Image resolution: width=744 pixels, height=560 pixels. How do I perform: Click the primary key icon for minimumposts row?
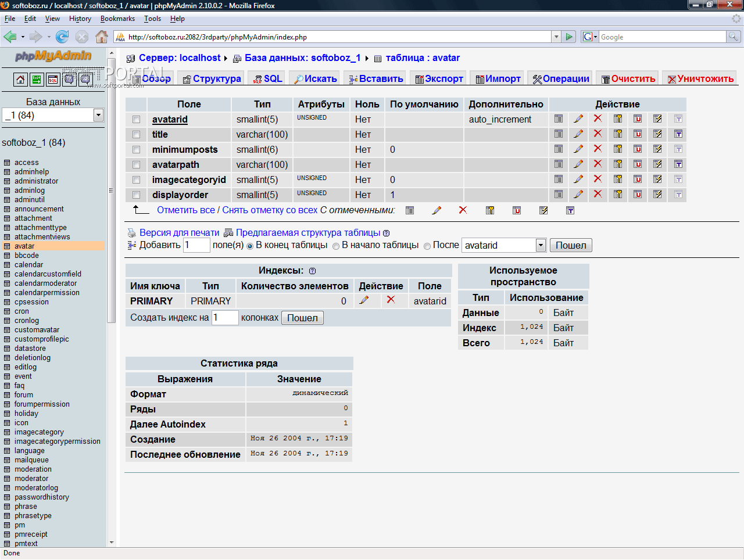[x=618, y=149]
